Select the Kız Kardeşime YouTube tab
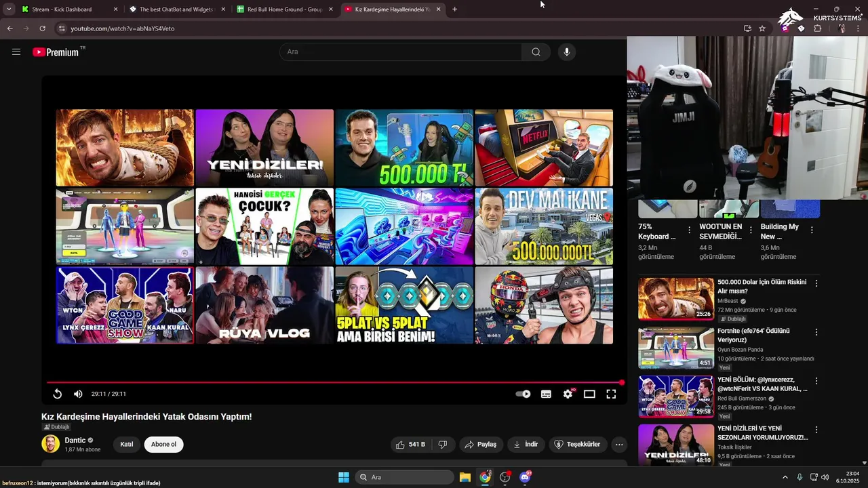The width and height of the screenshot is (868, 488). (x=392, y=9)
